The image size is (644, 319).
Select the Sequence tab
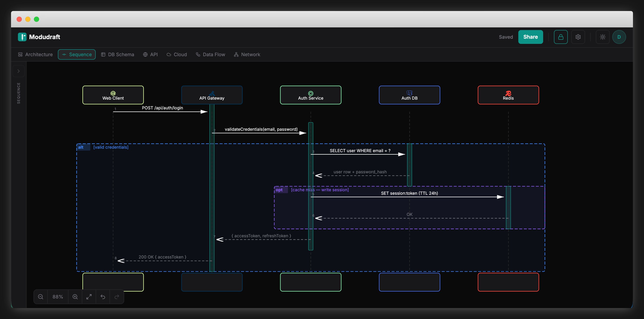point(77,54)
